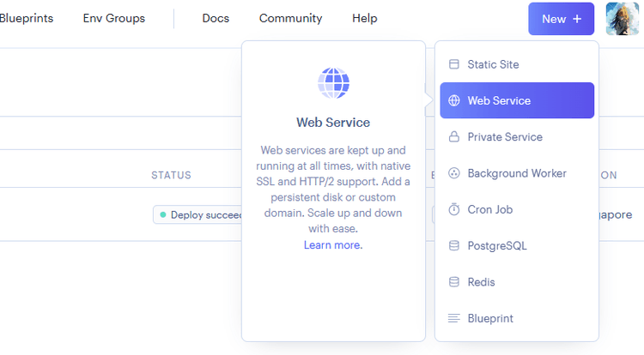This screenshot has width=644, height=355.
Task: Open the Blueprints navigation tab
Action: pos(26,18)
